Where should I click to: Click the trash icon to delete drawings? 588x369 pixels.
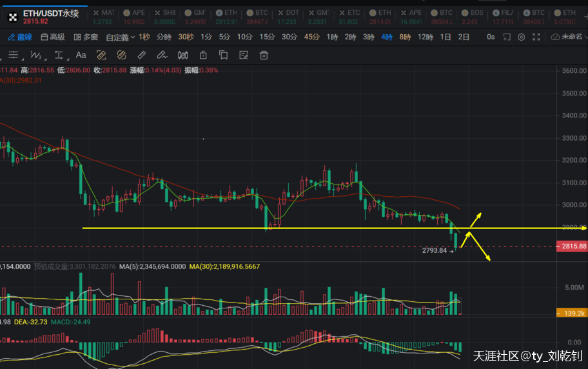263,55
